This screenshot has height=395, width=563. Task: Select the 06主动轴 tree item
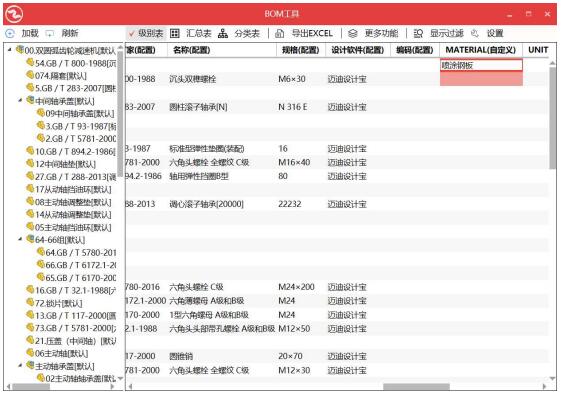pos(57,353)
